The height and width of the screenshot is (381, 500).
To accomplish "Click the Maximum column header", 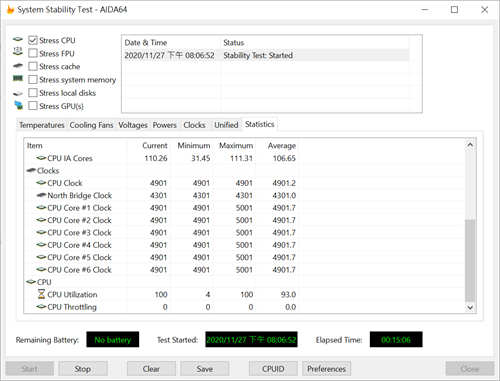I will coord(236,146).
